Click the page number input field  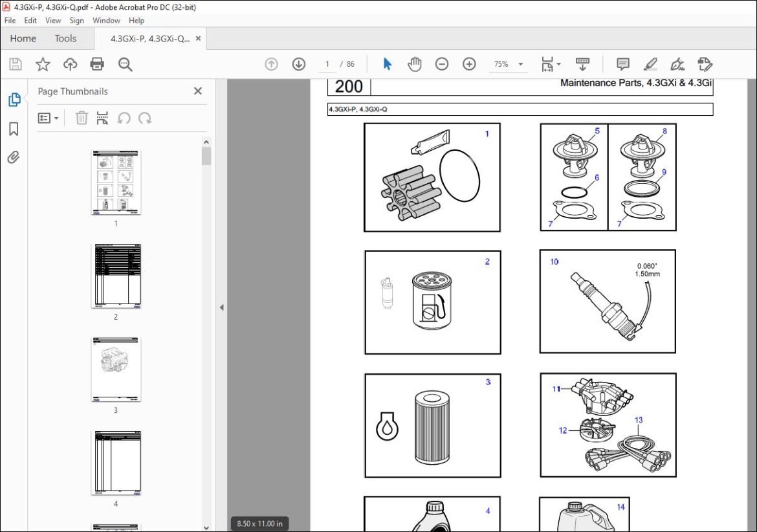tap(327, 63)
